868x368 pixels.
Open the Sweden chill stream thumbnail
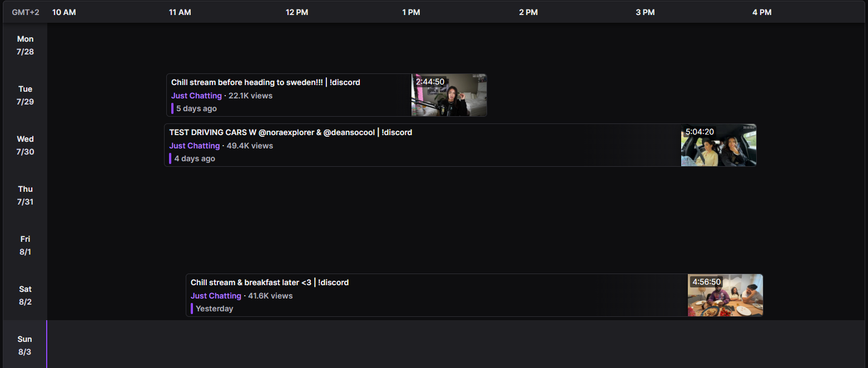click(x=449, y=95)
